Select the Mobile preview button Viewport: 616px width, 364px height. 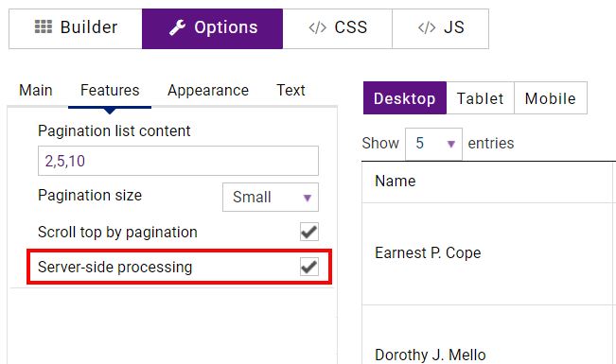(x=551, y=98)
